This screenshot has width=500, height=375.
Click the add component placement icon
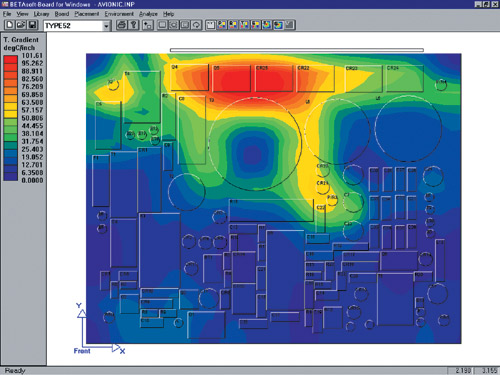tap(147, 25)
